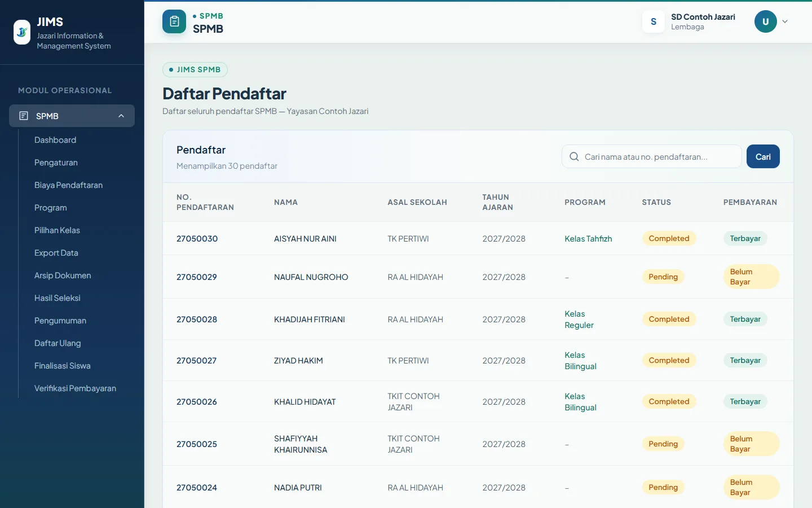Open the U user avatar
This screenshot has width=812, height=508.
[x=766, y=21]
